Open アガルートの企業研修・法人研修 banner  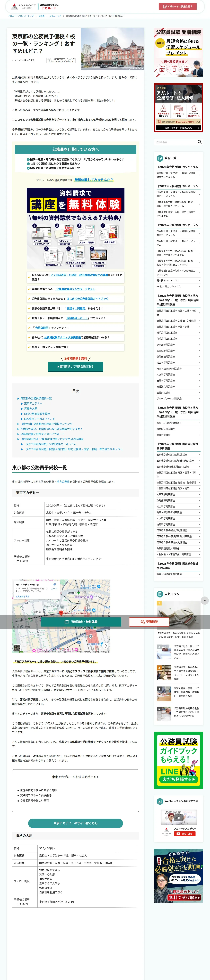178,108
